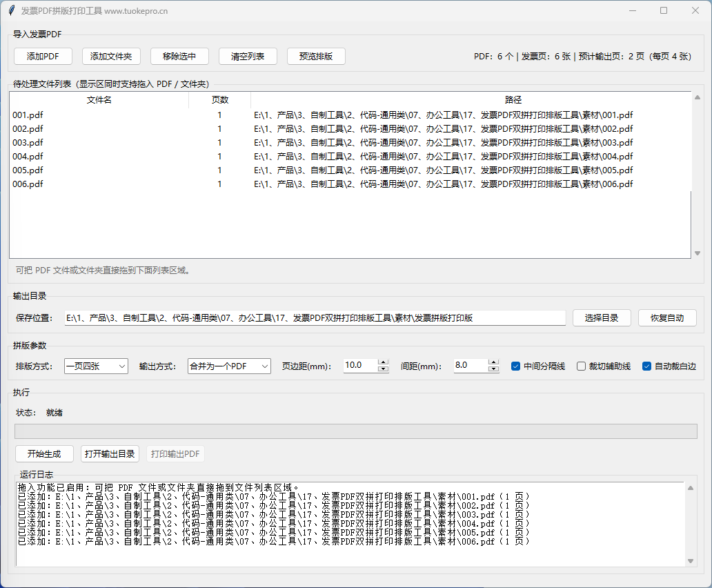This screenshot has width=712, height=588.
Task: Increase 间距 value with up spinner arrow
Action: pos(493,362)
